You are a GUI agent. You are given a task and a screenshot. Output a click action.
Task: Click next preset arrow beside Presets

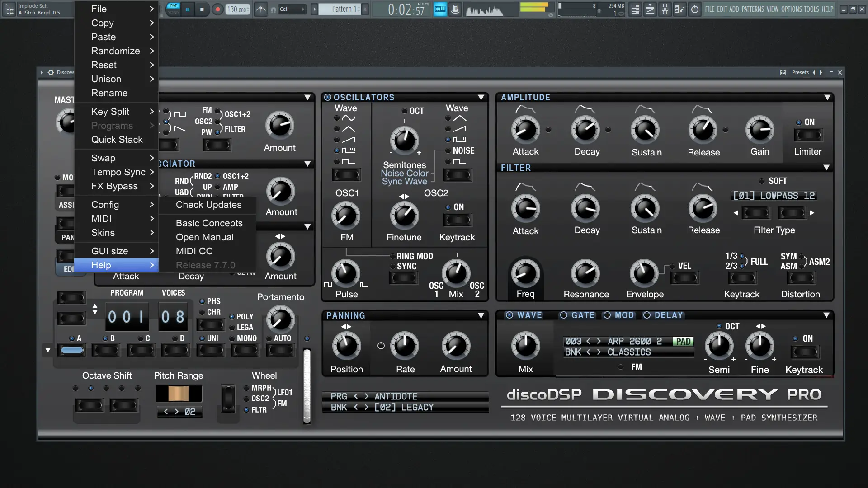821,72
